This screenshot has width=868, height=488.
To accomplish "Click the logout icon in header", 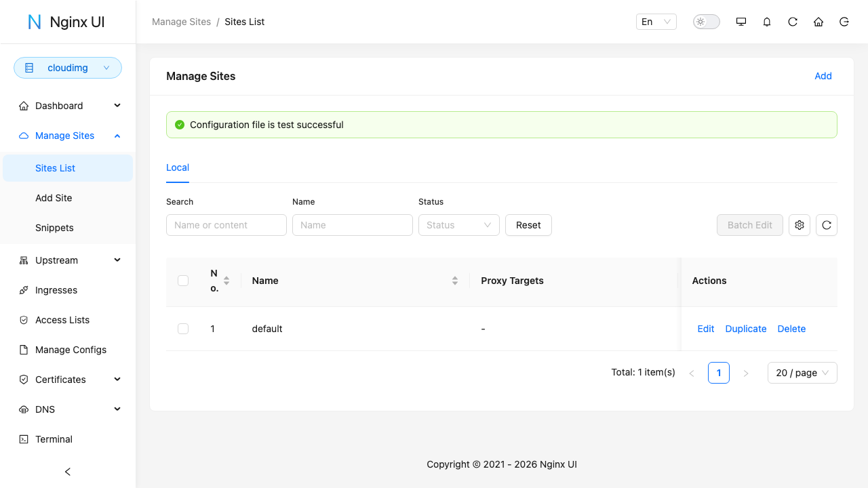I will tap(844, 22).
